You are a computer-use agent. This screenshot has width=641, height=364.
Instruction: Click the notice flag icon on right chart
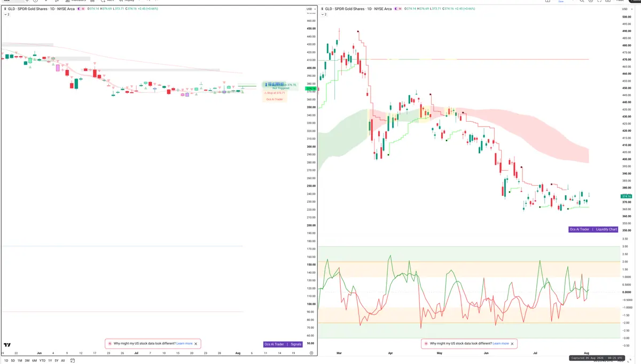pyautogui.click(x=426, y=344)
